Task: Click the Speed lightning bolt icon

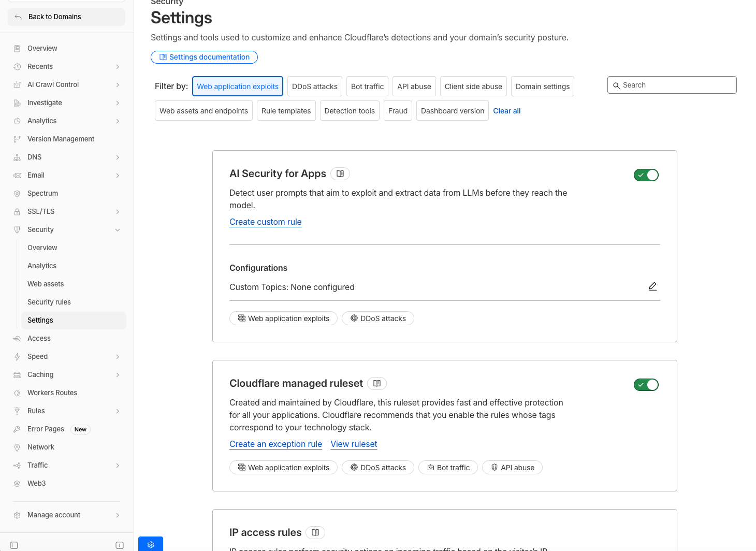Action: 17,356
